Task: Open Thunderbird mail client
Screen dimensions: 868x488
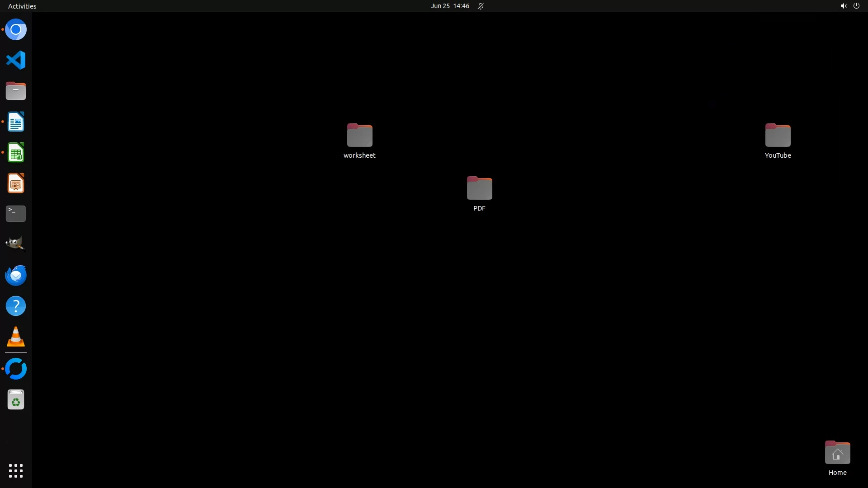Action: (x=16, y=275)
